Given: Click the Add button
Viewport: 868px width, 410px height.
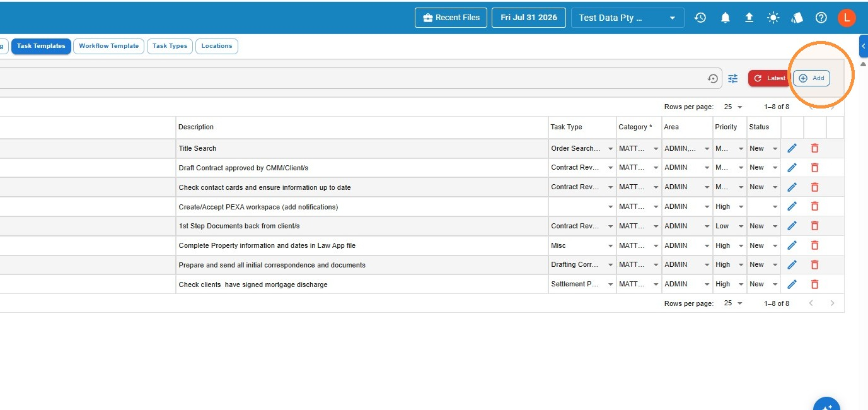Looking at the screenshot, I should pos(811,78).
